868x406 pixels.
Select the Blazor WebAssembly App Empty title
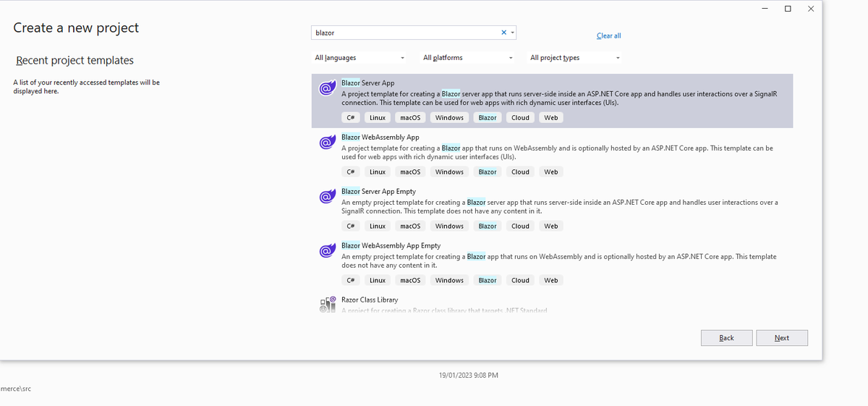391,245
